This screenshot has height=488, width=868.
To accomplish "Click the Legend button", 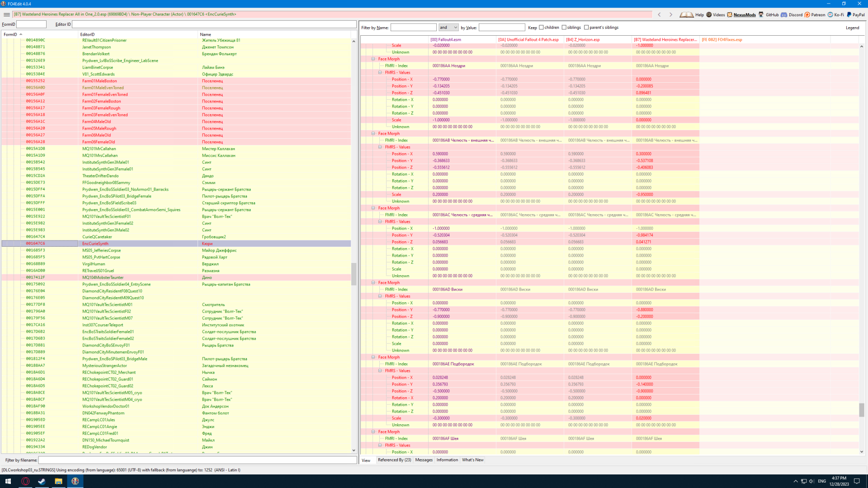I will click(x=852, y=28).
